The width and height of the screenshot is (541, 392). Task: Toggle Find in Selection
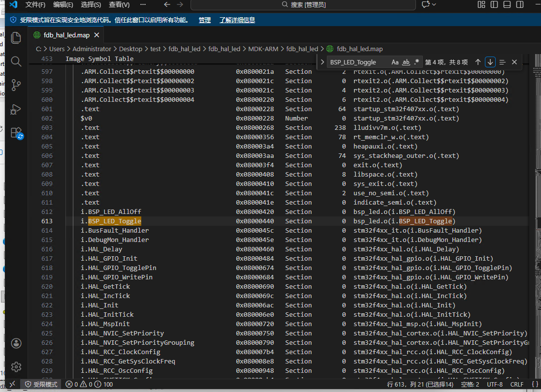pos(502,62)
